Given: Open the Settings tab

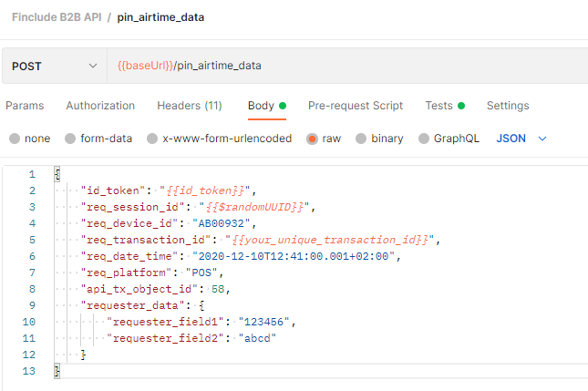Looking at the screenshot, I should 508,106.
